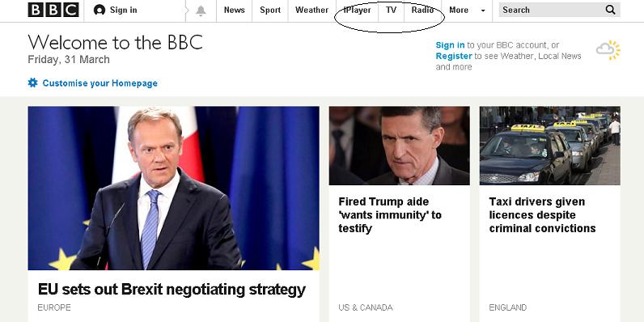Open the Fired Trump aide story thumbnail
644x322 pixels.
(x=399, y=146)
